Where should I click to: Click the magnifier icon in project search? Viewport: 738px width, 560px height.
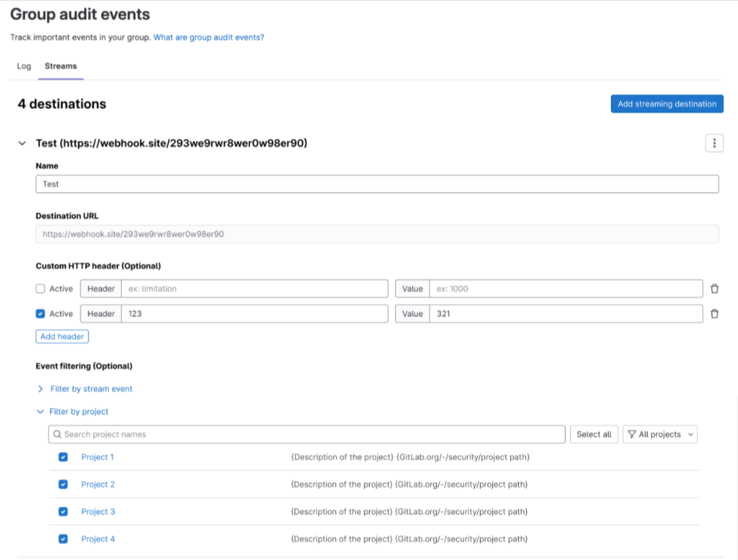coord(57,434)
